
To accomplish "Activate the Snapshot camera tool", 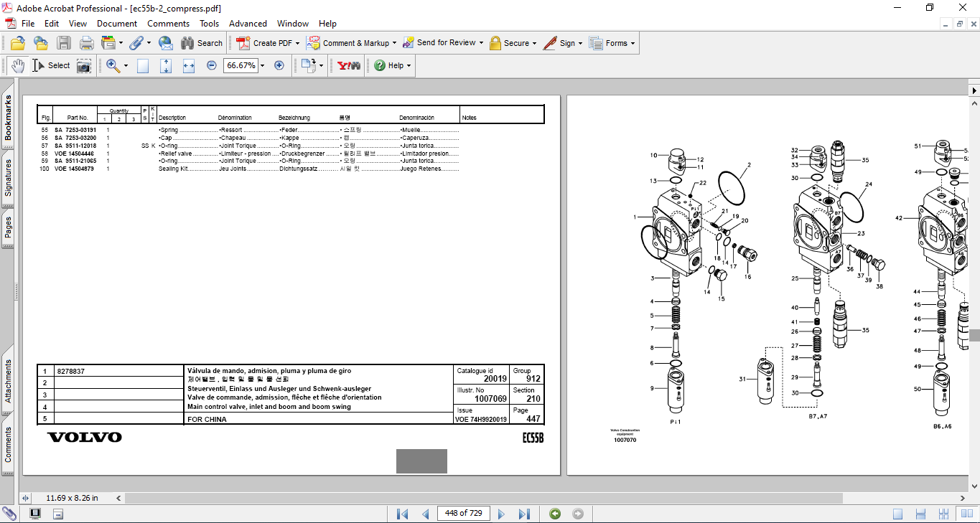I will pos(84,65).
